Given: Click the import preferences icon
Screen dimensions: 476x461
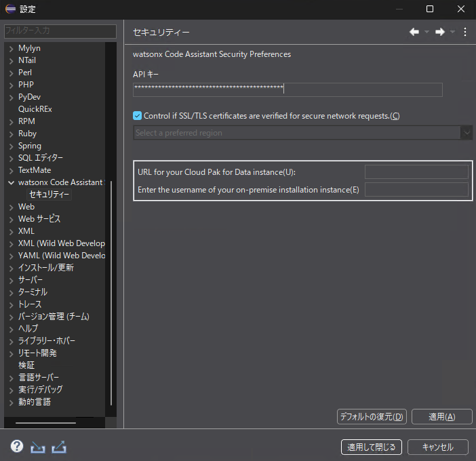Looking at the screenshot, I should point(38,447).
